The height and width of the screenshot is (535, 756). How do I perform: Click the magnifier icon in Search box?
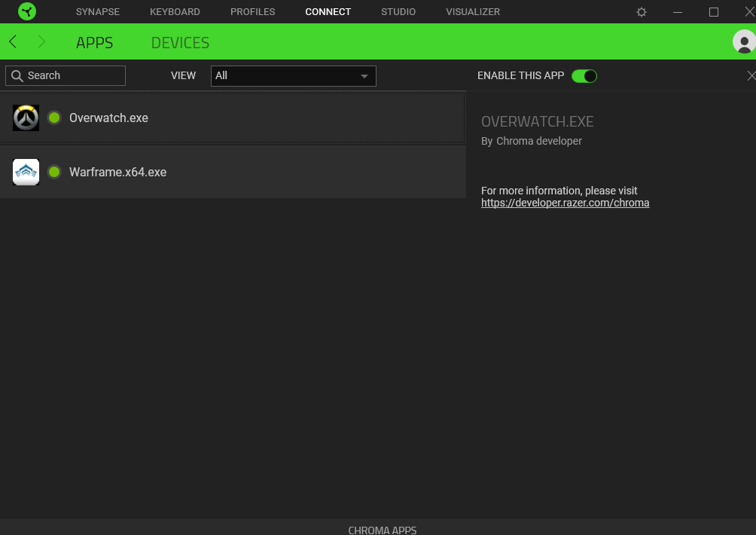click(17, 76)
